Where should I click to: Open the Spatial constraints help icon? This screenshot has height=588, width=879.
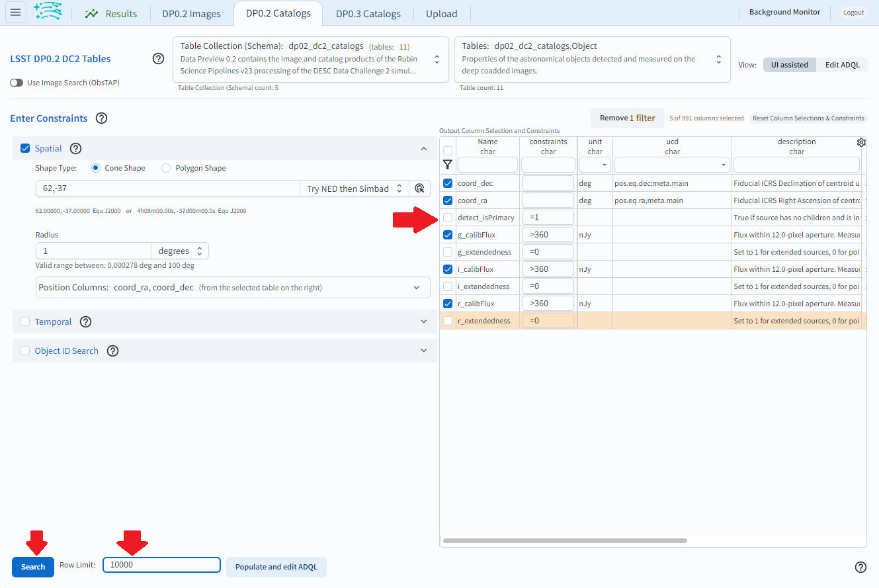(x=75, y=148)
